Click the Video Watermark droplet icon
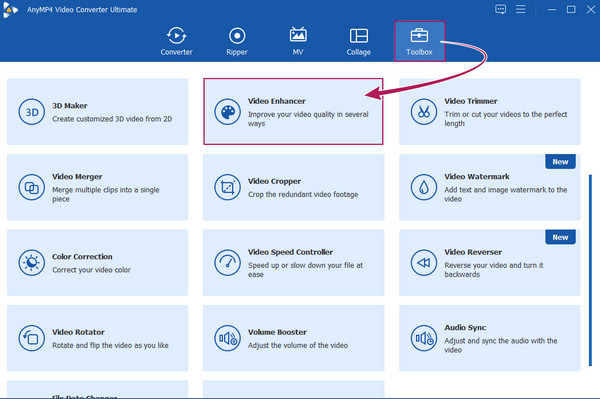This screenshot has width=600, height=399. pos(424,187)
